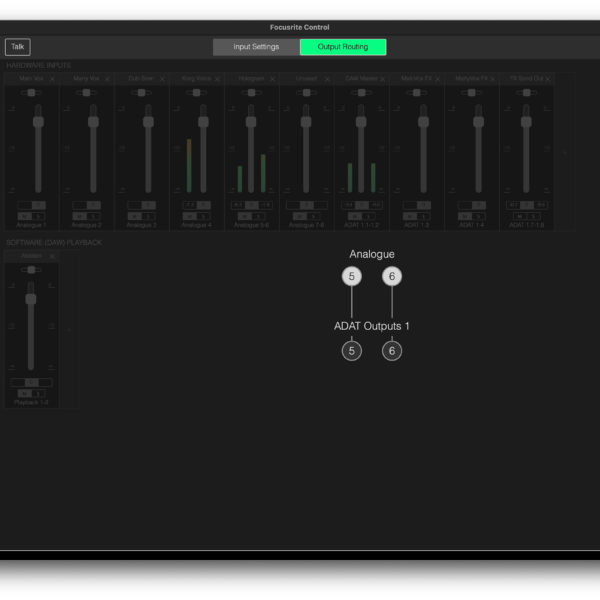Screen dimensions: 600x600
Task: Expand software playback channels with the arrow
Action: [68, 329]
